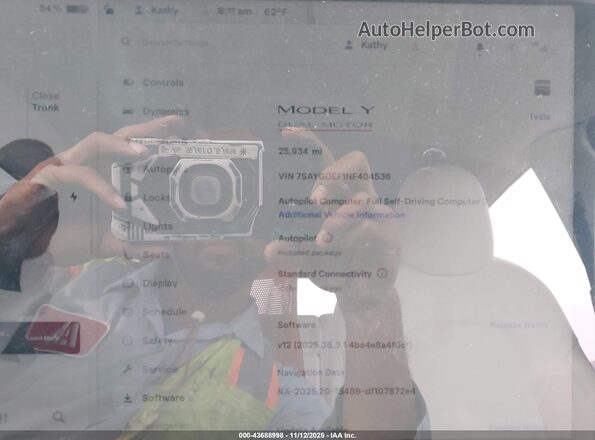Tap the Autopilot info icon

(327, 238)
